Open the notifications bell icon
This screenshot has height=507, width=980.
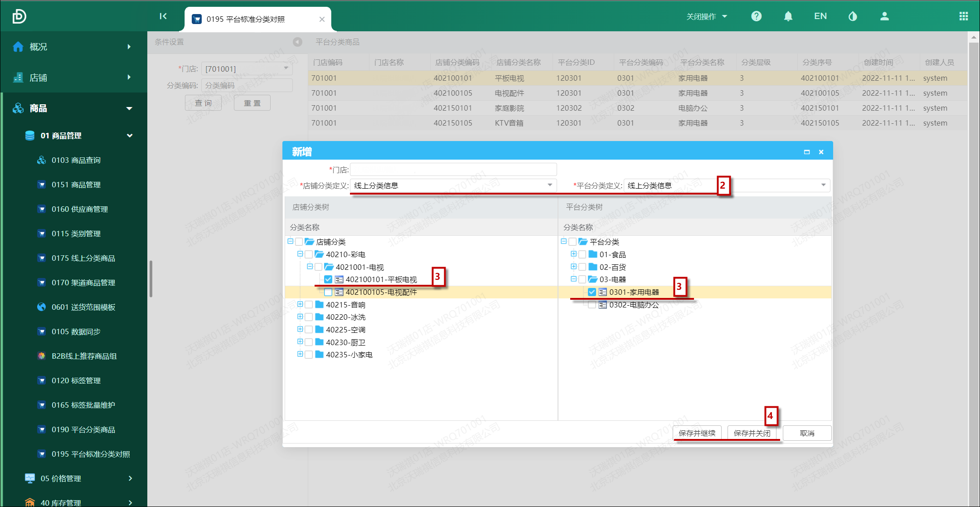tap(788, 16)
